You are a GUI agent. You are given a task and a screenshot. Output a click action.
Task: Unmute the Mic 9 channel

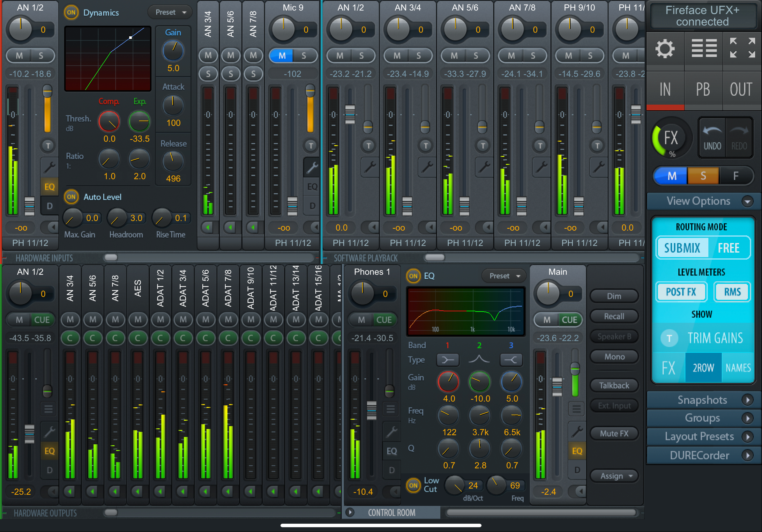[282, 56]
